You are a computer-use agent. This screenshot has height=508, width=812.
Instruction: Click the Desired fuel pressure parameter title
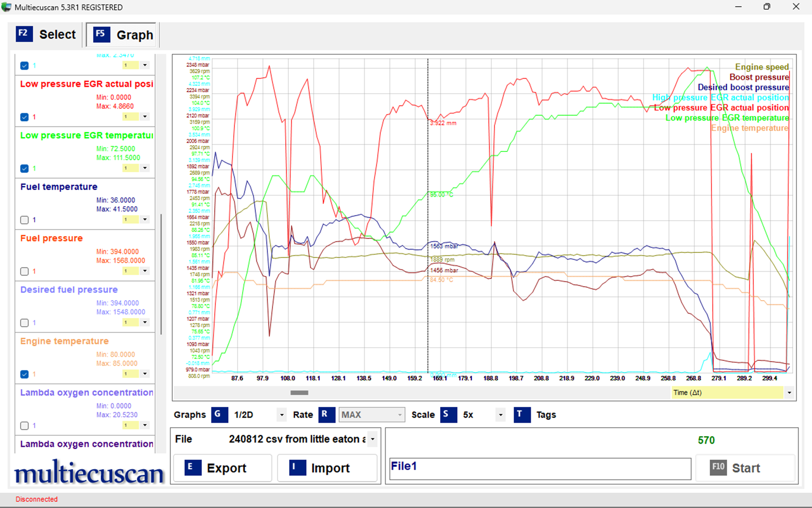click(69, 289)
